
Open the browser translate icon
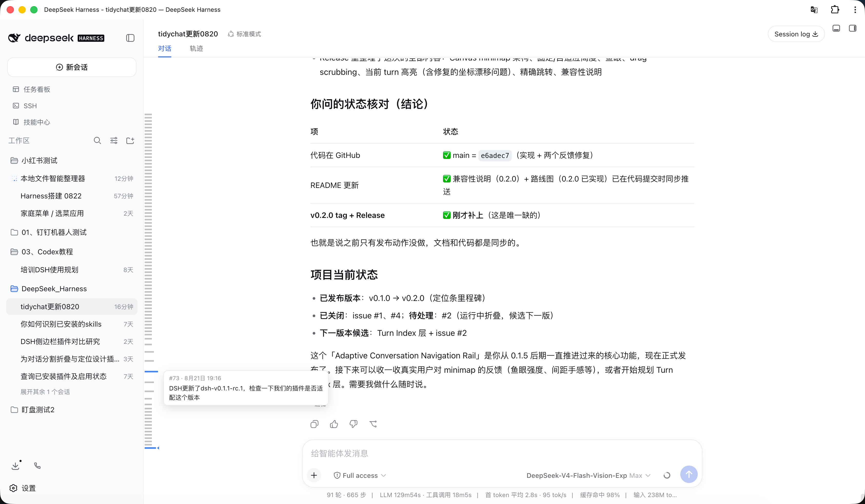(814, 9)
